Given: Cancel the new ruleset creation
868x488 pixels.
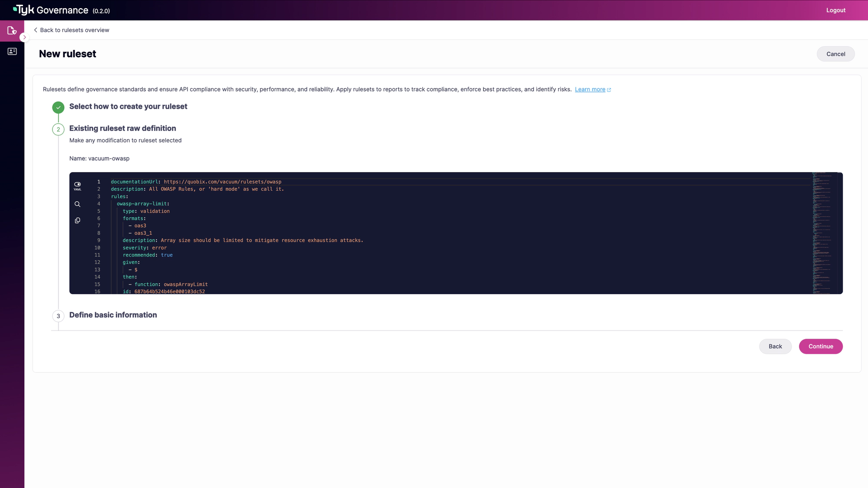Looking at the screenshot, I should (x=835, y=54).
